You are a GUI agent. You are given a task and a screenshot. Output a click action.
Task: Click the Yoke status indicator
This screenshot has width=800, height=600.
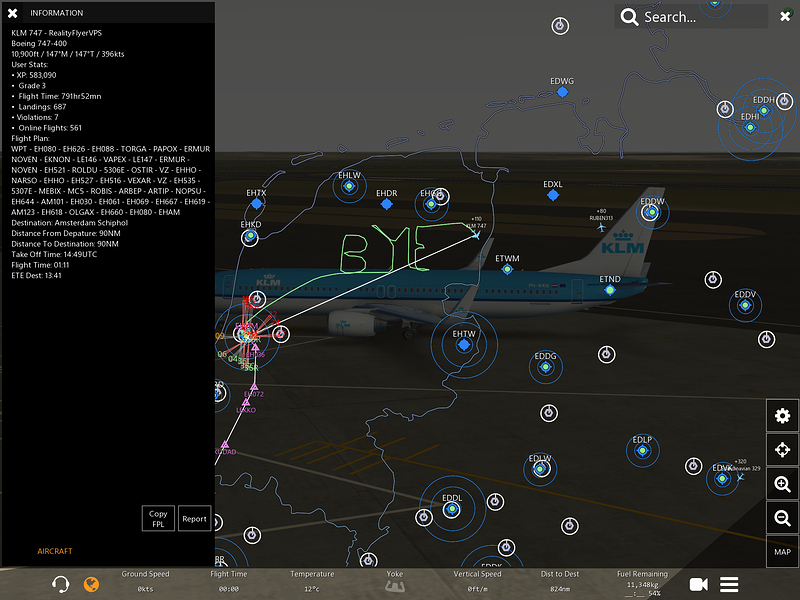394,582
